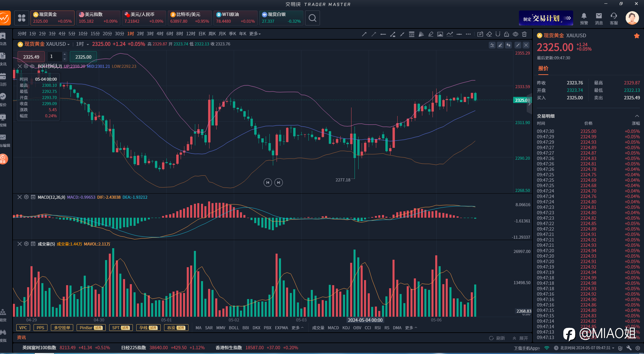Select the KDJ sub indicator

(x=346, y=328)
